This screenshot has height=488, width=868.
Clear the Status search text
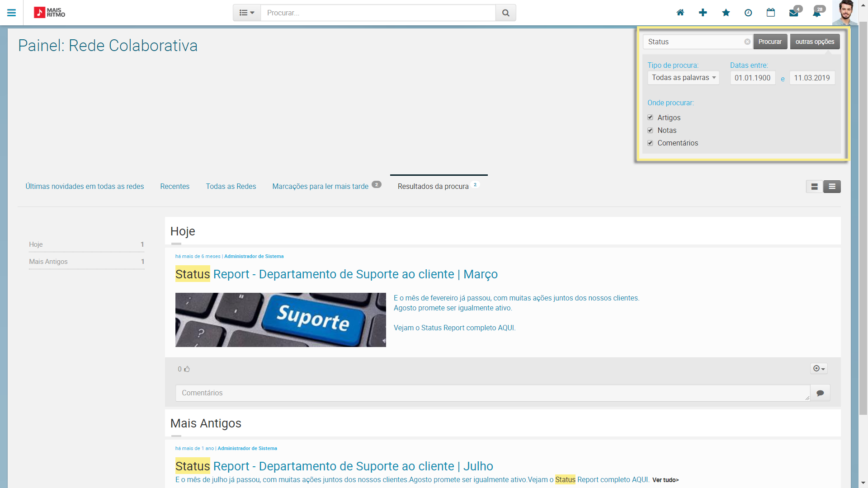[747, 42]
